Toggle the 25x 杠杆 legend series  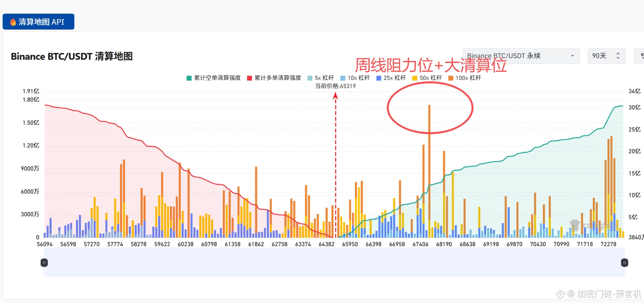391,78
